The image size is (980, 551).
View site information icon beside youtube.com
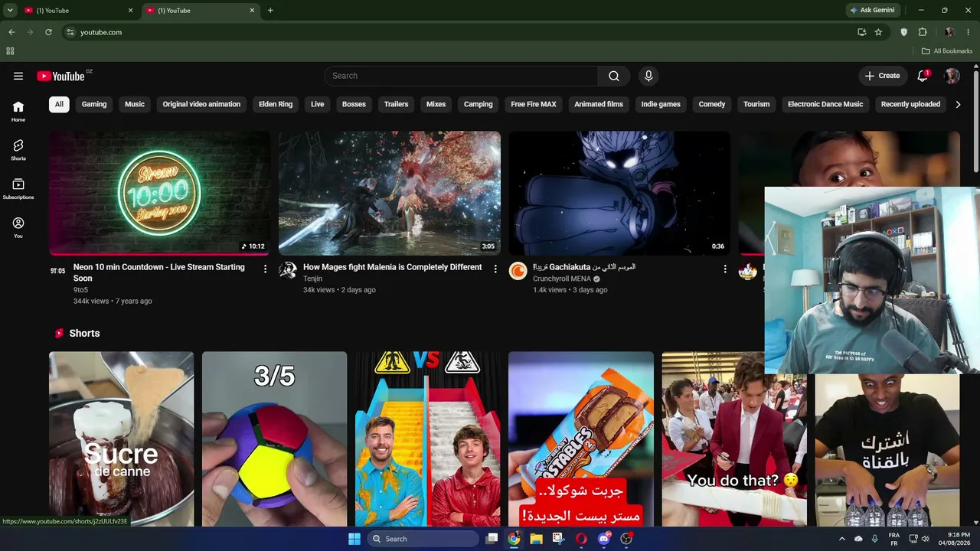(70, 32)
